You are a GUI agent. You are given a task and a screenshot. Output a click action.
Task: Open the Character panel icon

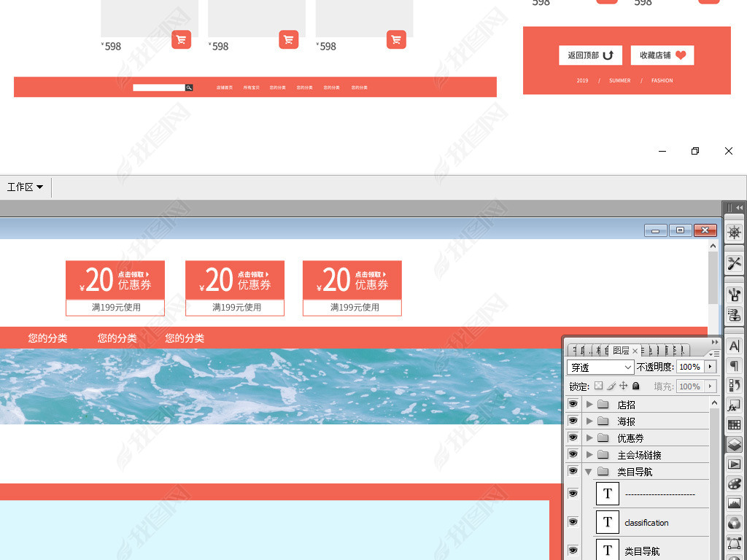point(734,347)
